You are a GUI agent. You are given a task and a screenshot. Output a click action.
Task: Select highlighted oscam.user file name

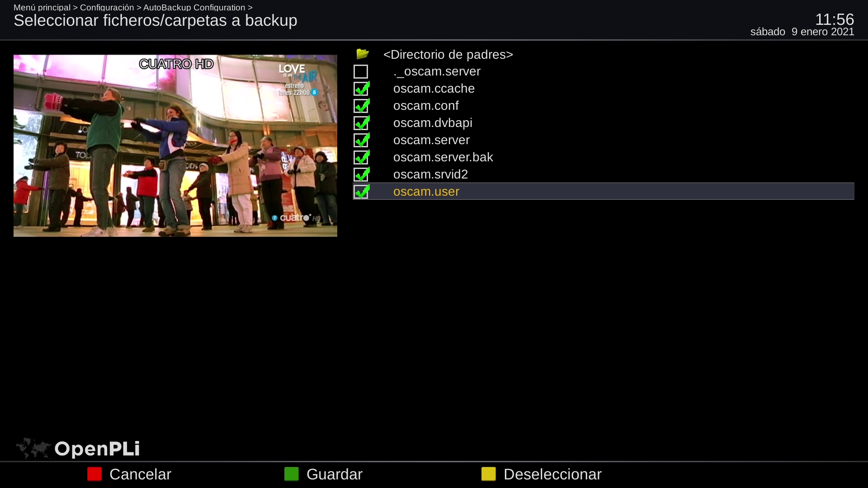tap(426, 192)
